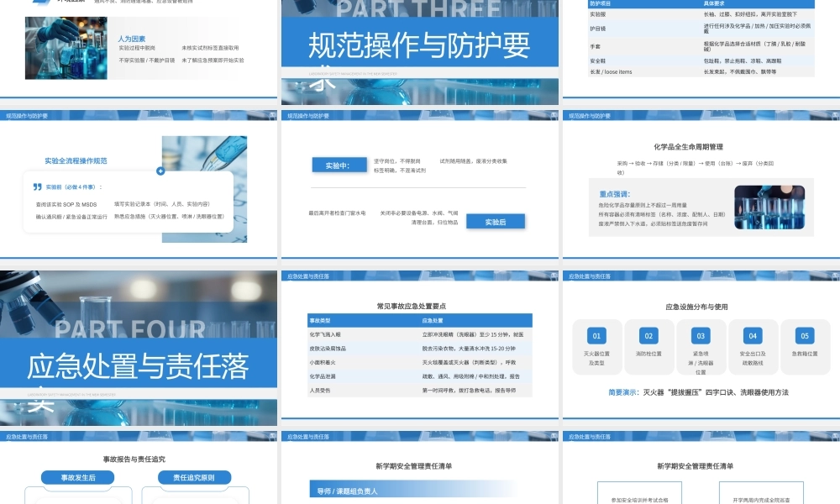
Task: Select the 化学品全生命周期管理 title
Action: click(689, 147)
